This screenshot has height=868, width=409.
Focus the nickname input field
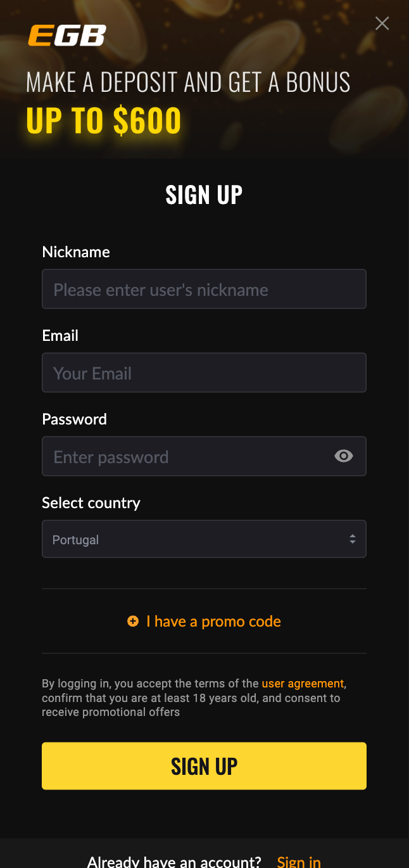click(x=204, y=289)
